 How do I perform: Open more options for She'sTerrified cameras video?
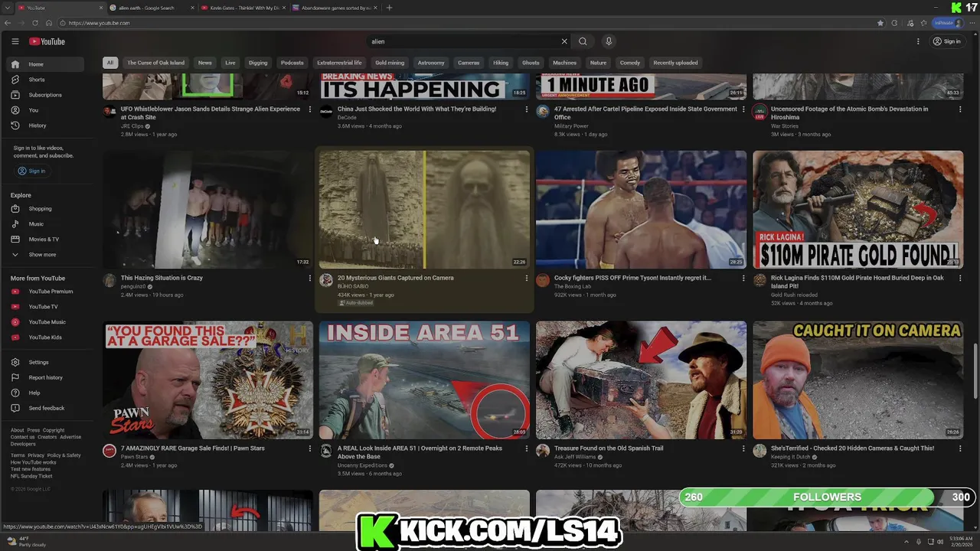coord(960,449)
